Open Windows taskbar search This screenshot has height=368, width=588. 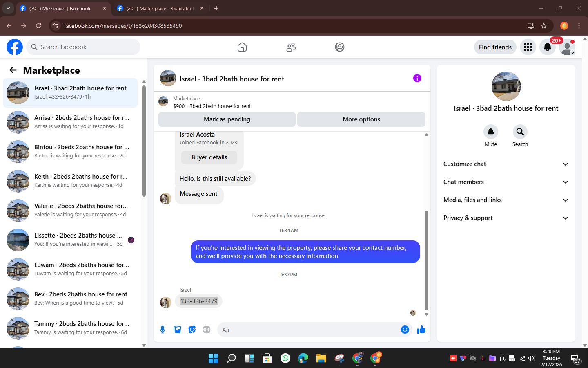point(231,359)
